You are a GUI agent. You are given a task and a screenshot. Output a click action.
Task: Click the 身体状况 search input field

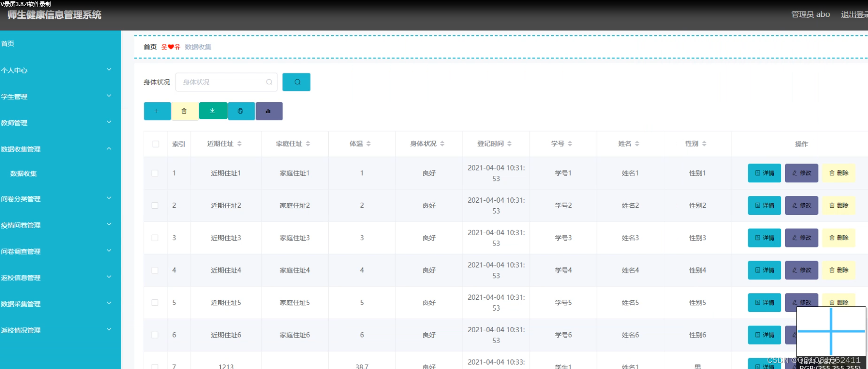[226, 82]
